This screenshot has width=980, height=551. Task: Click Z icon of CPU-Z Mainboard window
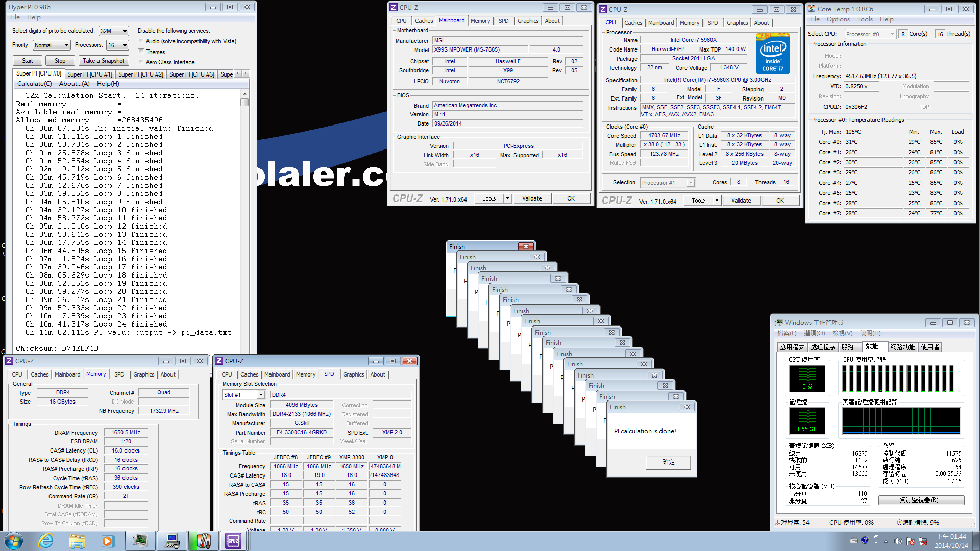point(393,7)
